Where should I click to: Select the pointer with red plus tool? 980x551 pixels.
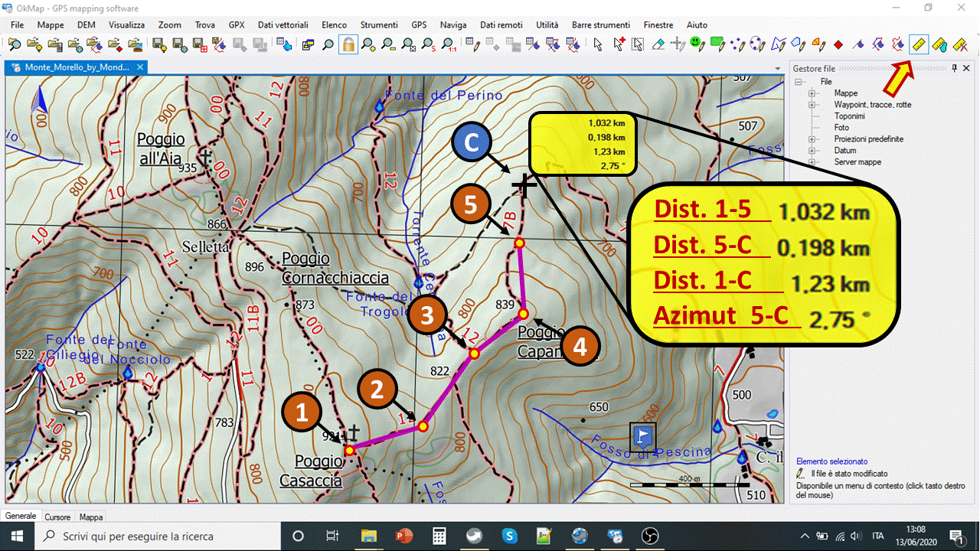pos(619,44)
